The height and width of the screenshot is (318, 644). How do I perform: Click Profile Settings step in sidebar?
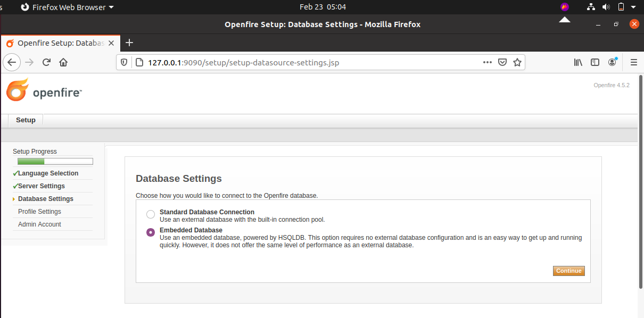(39, 212)
